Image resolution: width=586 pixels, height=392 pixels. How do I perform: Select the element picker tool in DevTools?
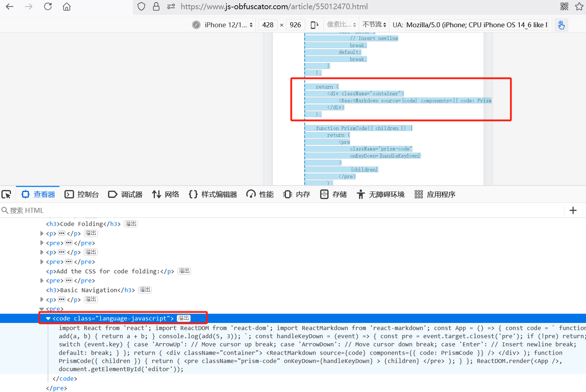6,194
